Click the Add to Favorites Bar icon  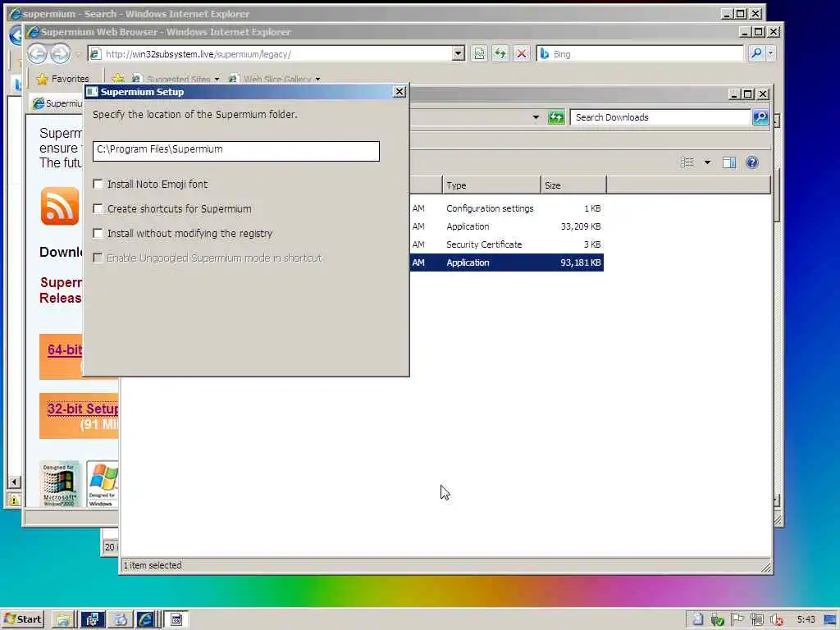[x=118, y=79]
